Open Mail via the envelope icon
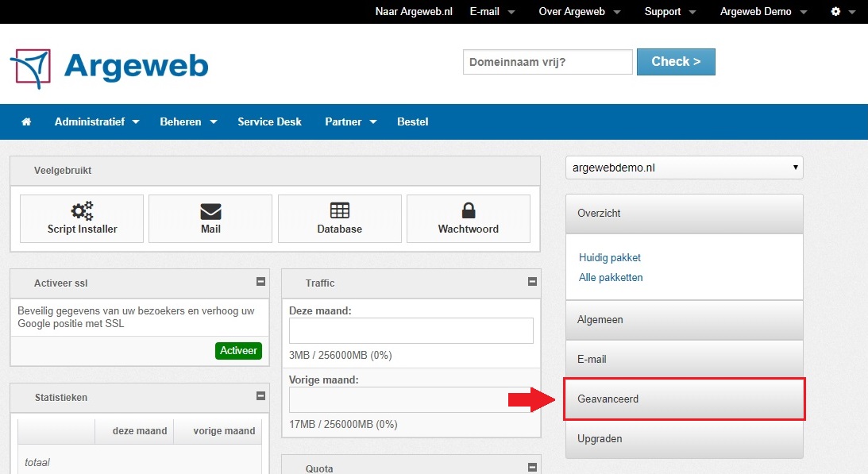868x474 pixels. coord(210,211)
